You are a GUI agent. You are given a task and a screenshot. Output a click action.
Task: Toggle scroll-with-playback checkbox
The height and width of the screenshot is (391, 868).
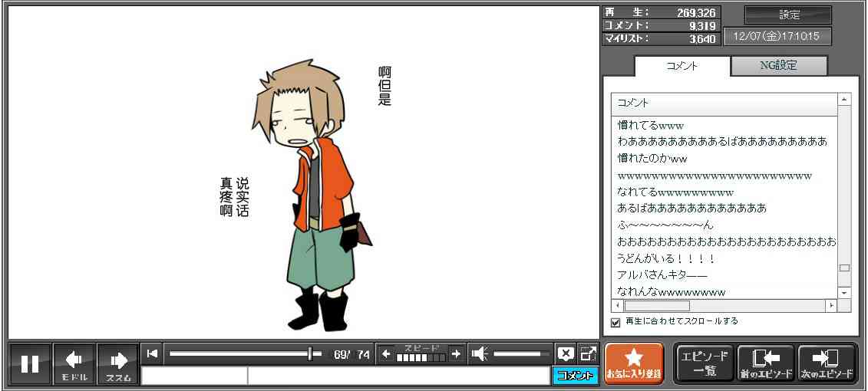click(x=616, y=322)
